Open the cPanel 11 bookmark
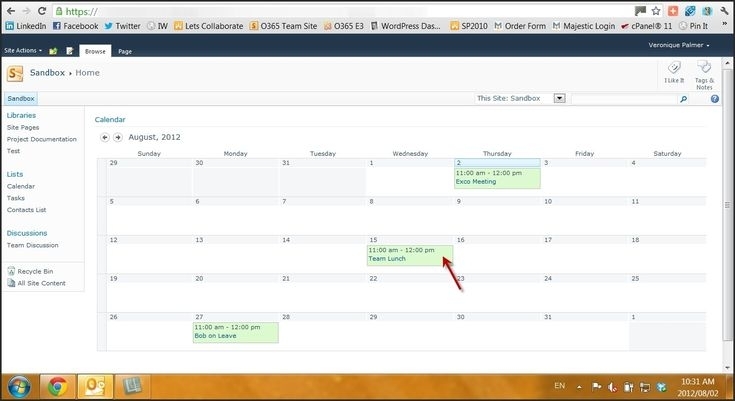 coord(646,26)
